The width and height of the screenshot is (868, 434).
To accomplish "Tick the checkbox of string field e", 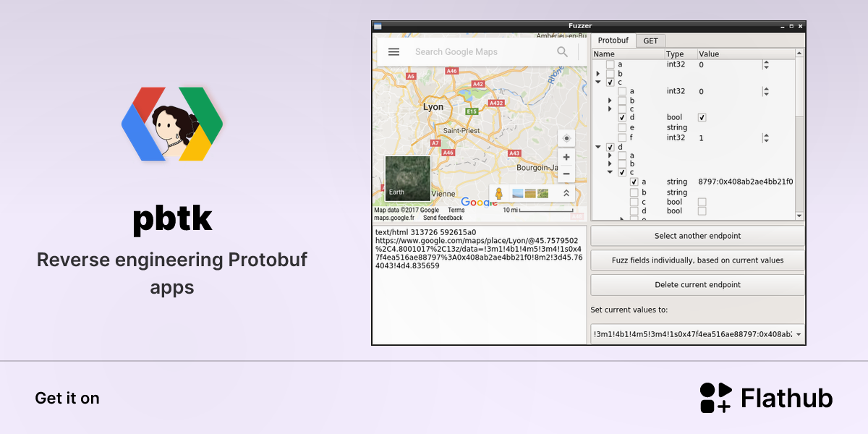I will pos(622,127).
